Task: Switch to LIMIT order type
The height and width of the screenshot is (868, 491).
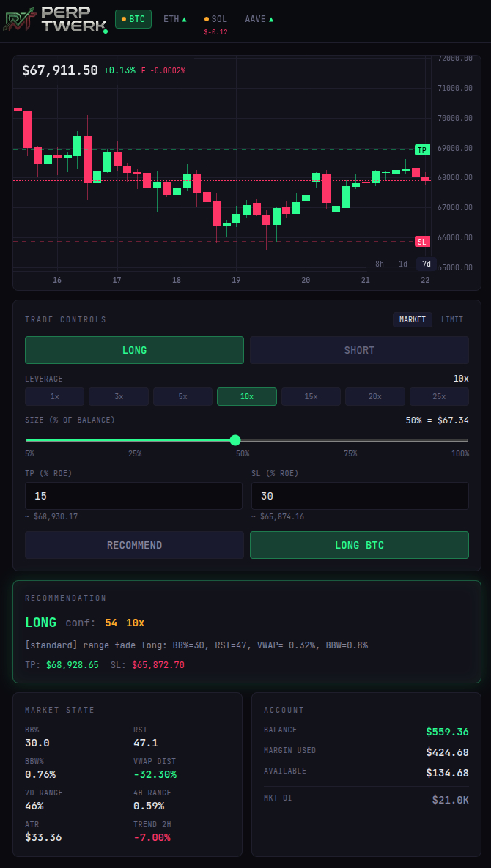Action: click(x=452, y=319)
